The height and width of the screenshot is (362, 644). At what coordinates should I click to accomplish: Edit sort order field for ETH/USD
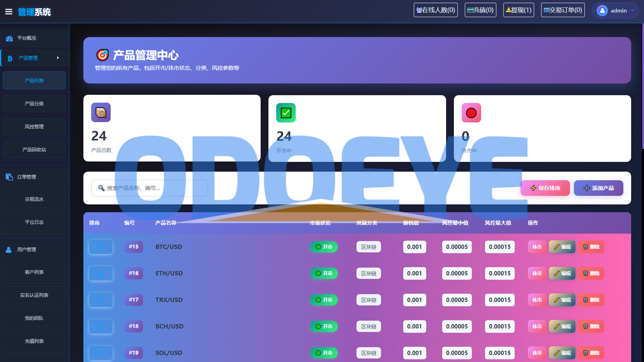coord(101,273)
